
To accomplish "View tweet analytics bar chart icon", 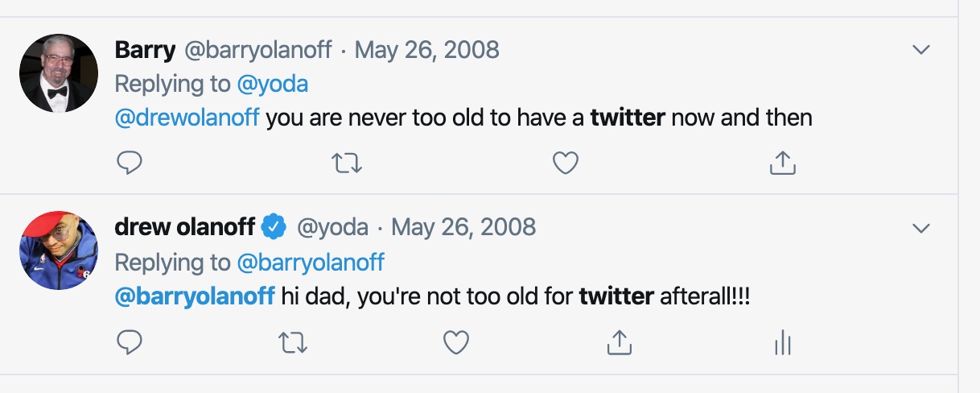I will pyautogui.click(x=782, y=343).
